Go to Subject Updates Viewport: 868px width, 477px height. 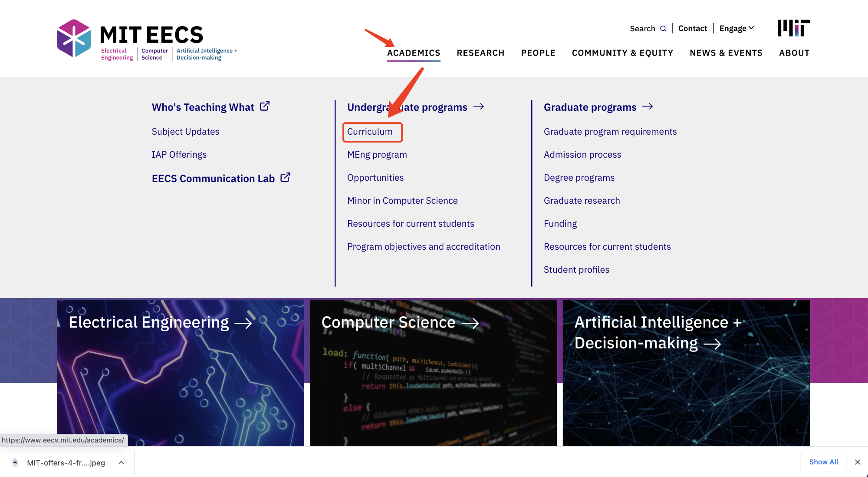click(x=185, y=131)
